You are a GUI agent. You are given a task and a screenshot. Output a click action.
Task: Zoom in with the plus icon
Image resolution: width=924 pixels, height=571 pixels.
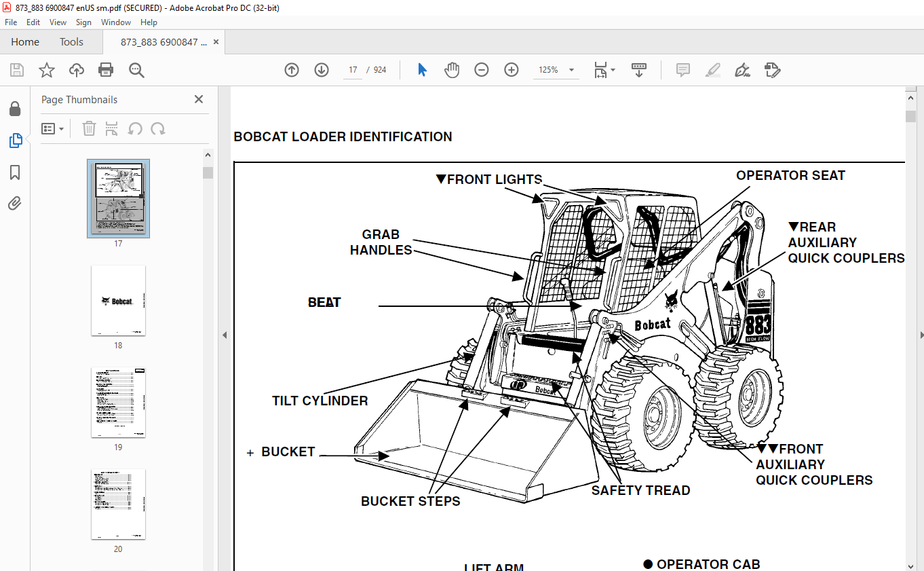(x=512, y=70)
